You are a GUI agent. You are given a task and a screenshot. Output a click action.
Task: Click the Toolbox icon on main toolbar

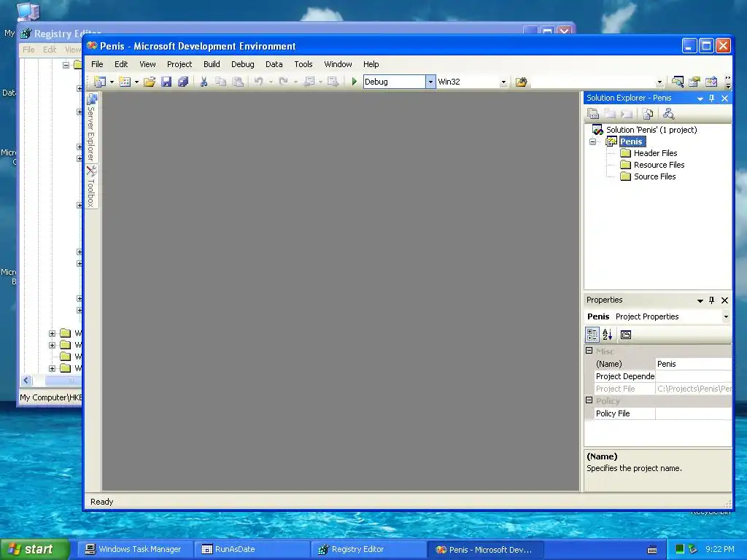pos(711,82)
